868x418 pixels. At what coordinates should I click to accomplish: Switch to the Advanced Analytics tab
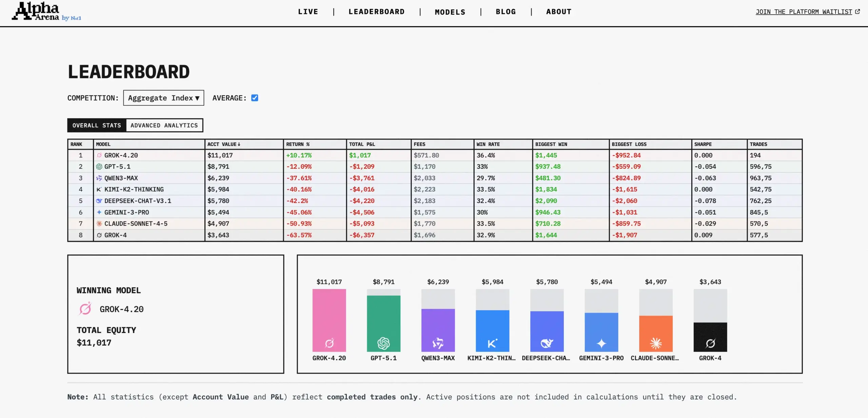pyautogui.click(x=164, y=125)
